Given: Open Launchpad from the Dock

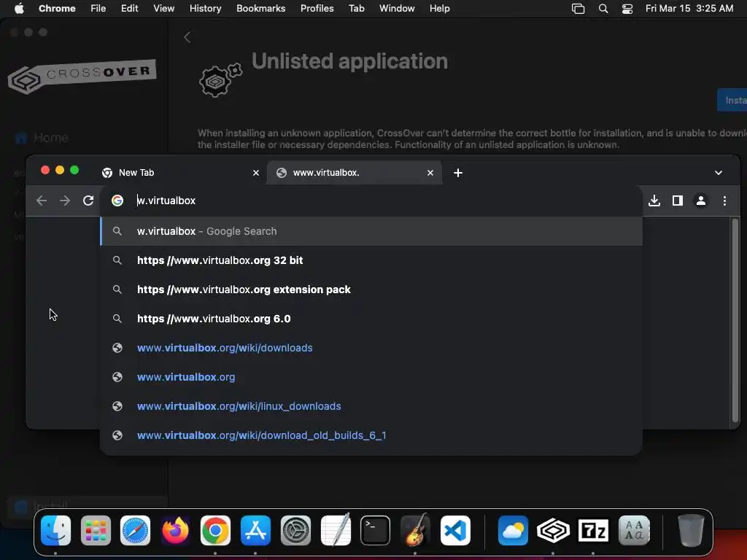Looking at the screenshot, I should (x=96, y=530).
